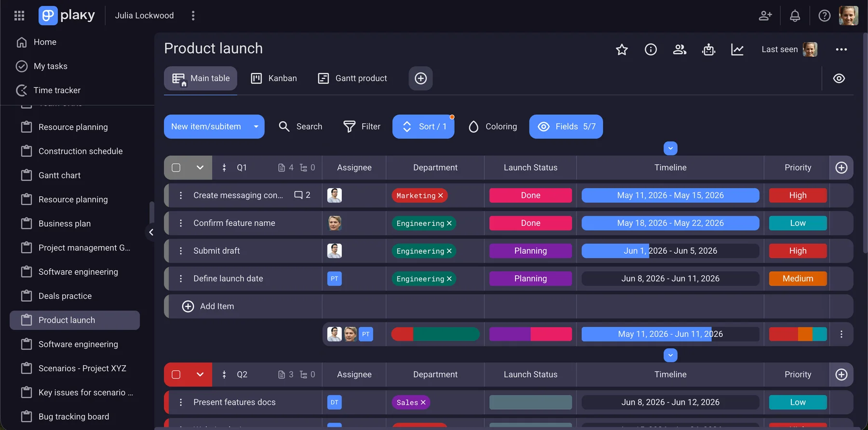This screenshot has height=430, width=868.
Task: Click New item/subitem button
Action: point(206,126)
